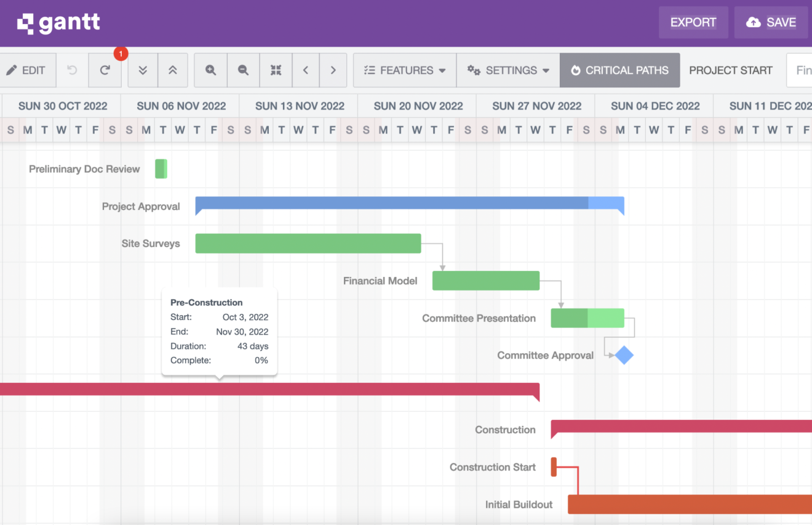812x525 pixels.
Task: Click the gantt logo in the header
Action: tap(58, 22)
